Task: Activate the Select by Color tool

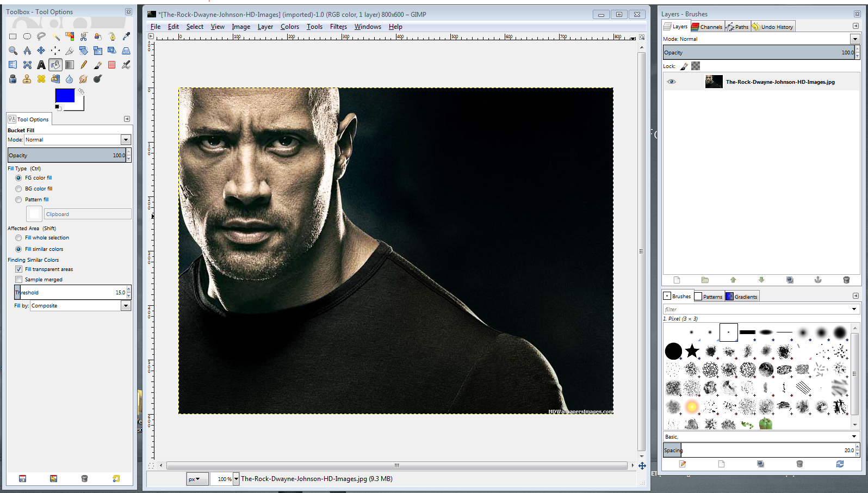Action: click(70, 36)
